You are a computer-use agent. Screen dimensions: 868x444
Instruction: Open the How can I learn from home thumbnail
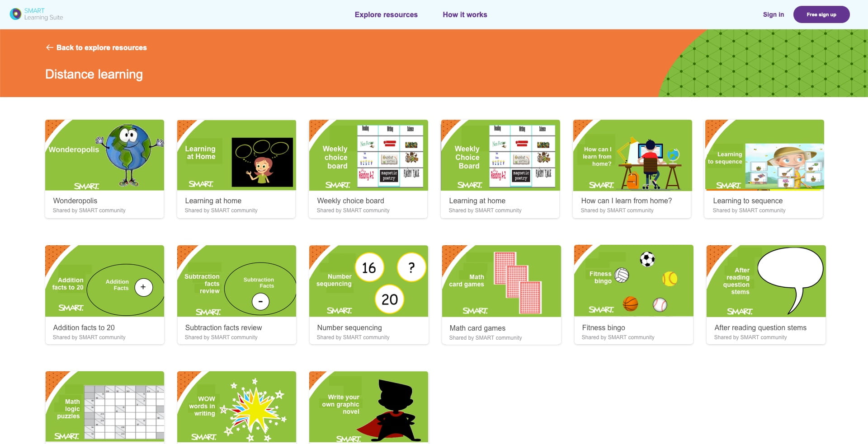pyautogui.click(x=632, y=154)
